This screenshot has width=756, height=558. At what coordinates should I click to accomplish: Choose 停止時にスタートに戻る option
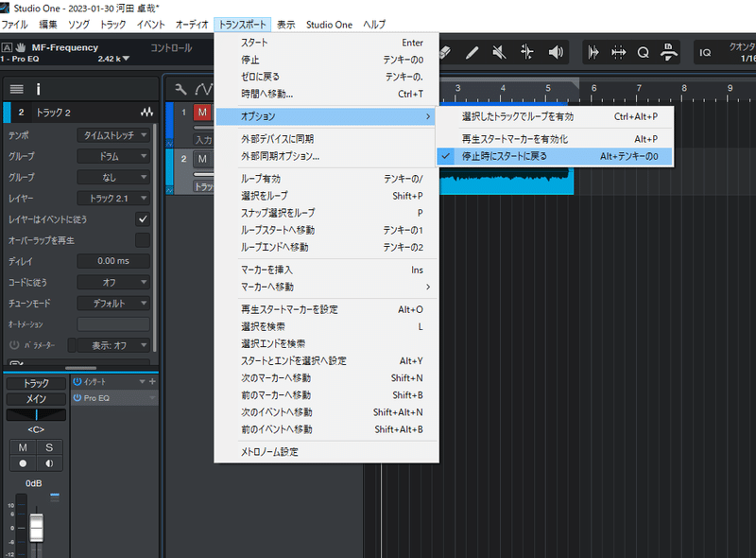[555, 156]
